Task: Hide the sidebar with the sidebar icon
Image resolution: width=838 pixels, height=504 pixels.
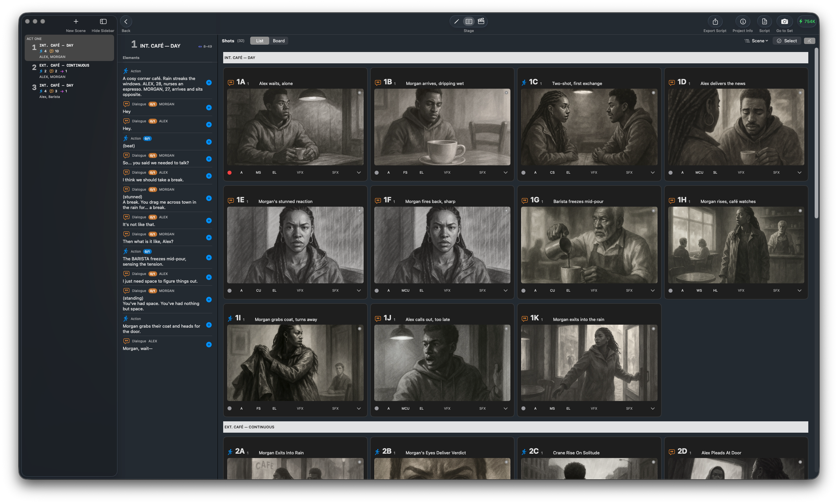Action: tap(103, 21)
